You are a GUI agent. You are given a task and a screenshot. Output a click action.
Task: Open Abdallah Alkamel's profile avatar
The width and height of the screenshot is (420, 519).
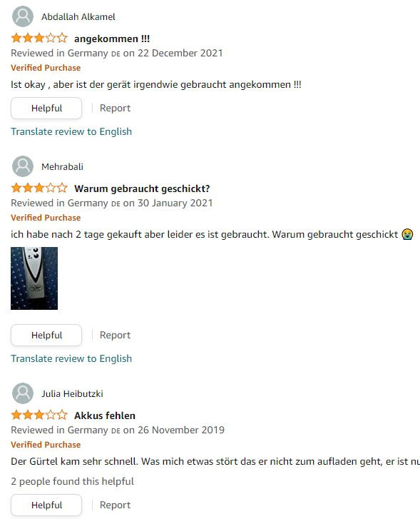click(x=23, y=16)
